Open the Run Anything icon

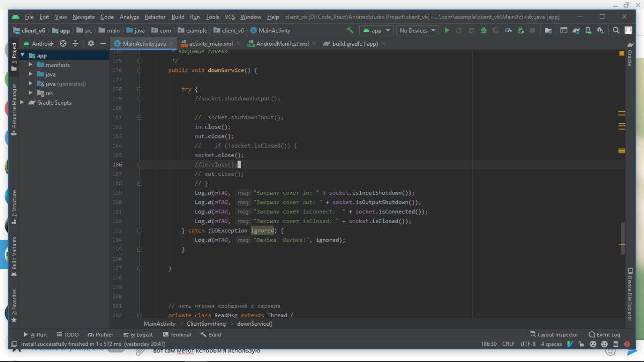(563, 30)
